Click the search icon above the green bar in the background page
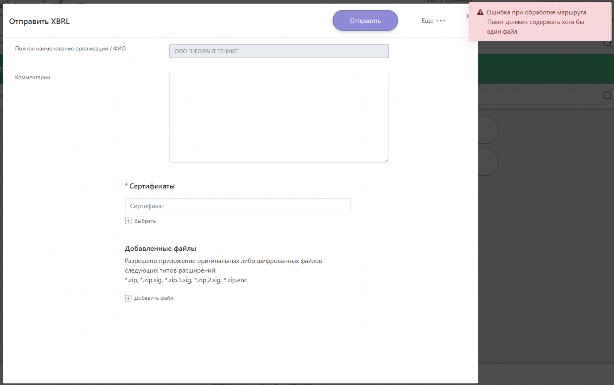 (608, 43)
